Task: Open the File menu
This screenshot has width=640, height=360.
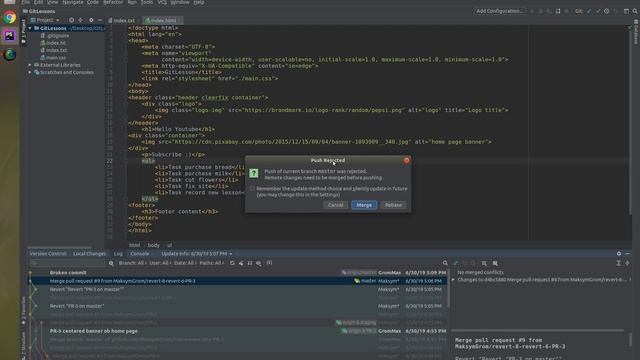Action: point(26,2)
